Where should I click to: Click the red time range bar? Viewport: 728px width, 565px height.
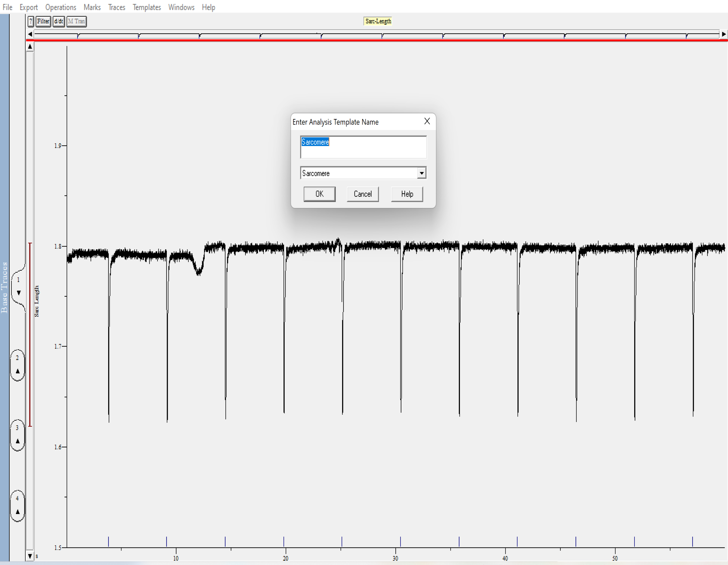(x=377, y=40)
